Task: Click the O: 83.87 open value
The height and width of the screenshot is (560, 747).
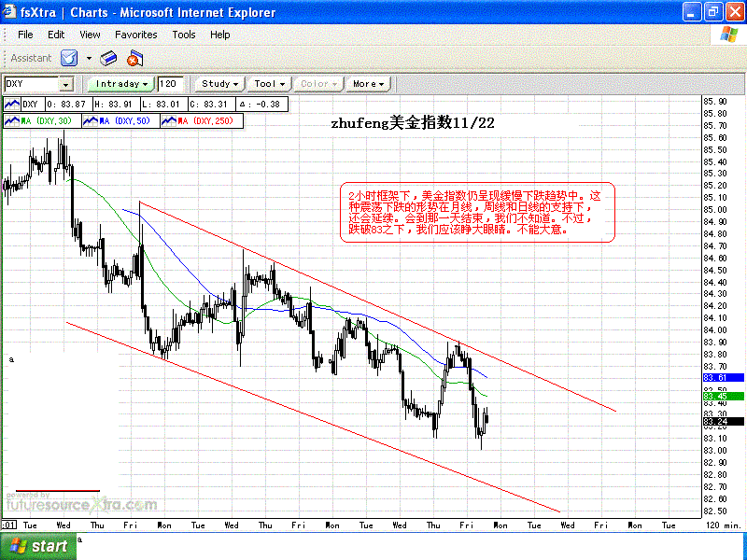Action: [x=66, y=105]
